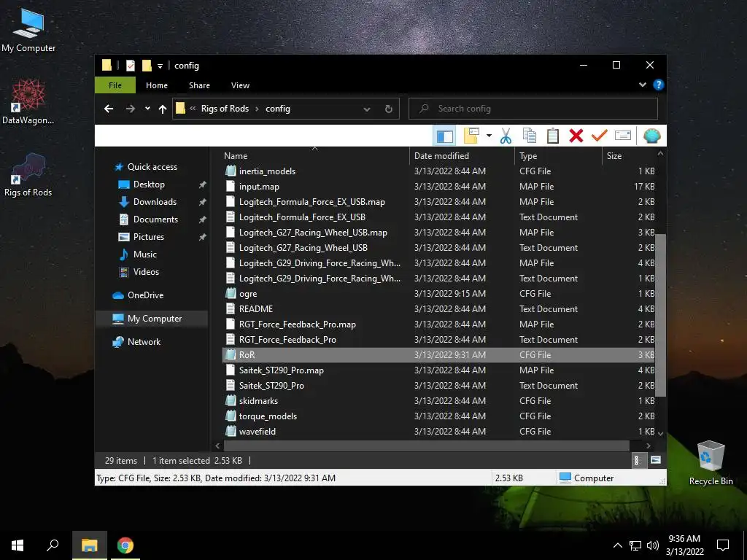This screenshot has width=747, height=560.
Task: Click the chevron between Rigs of Rods and config
Action: pos(258,109)
